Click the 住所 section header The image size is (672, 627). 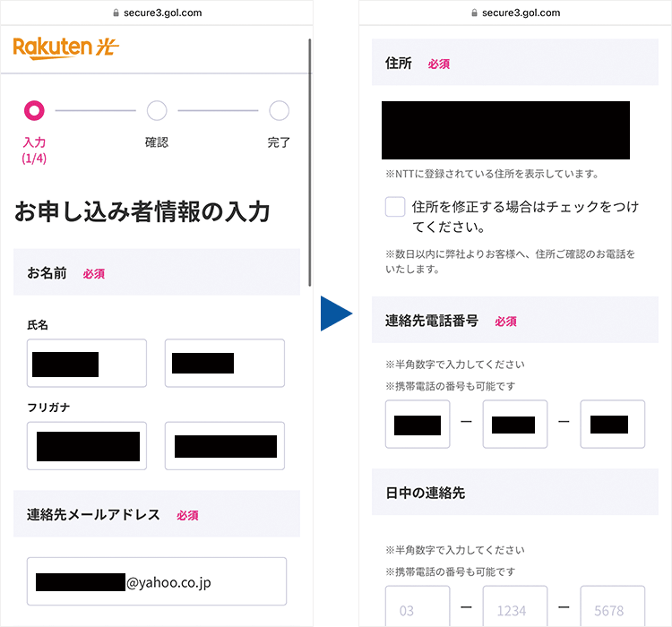coord(514,62)
